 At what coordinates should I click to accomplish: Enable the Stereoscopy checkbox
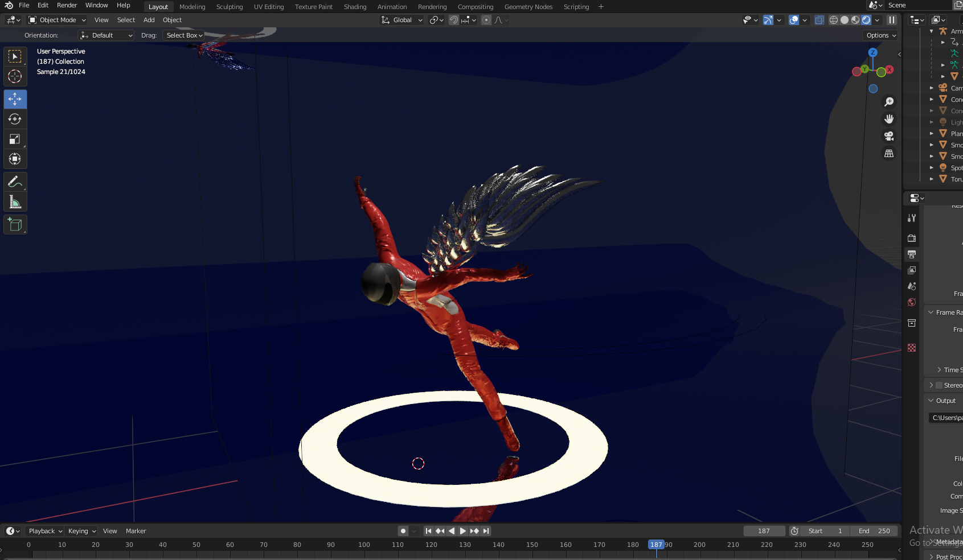click(x=939, y=385)
